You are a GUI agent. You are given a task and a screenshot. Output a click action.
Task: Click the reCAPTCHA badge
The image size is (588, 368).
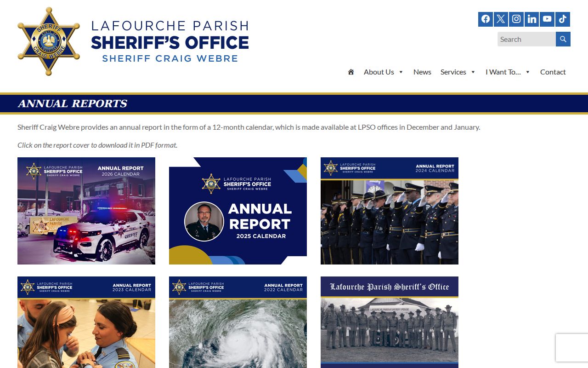572,348
